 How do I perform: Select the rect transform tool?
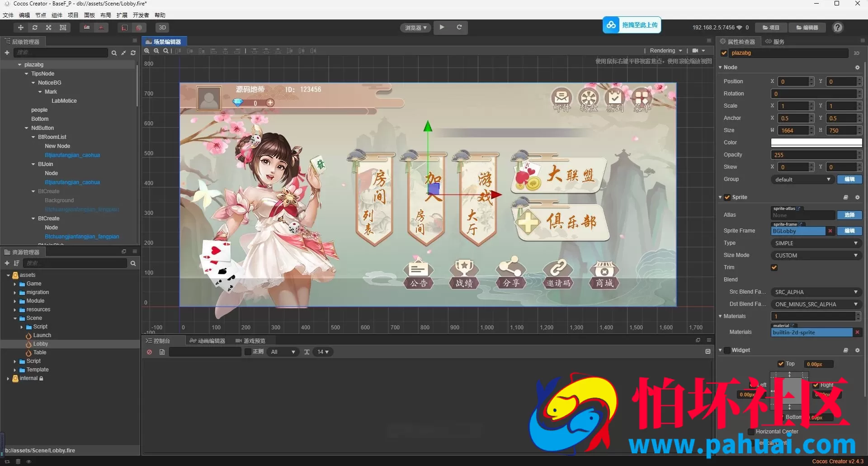(x=63, y=28)
